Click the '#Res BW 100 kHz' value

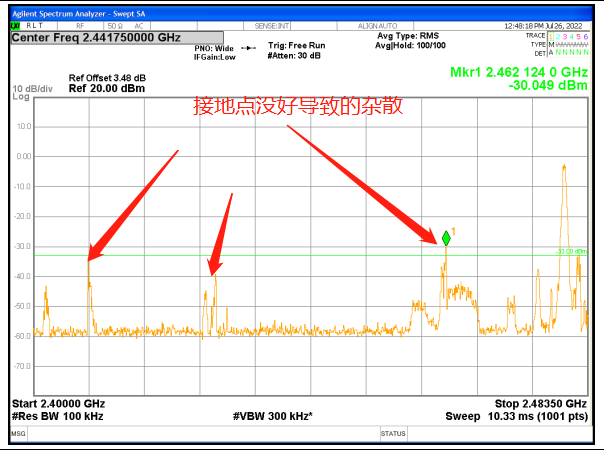click(x=57, y=416)
